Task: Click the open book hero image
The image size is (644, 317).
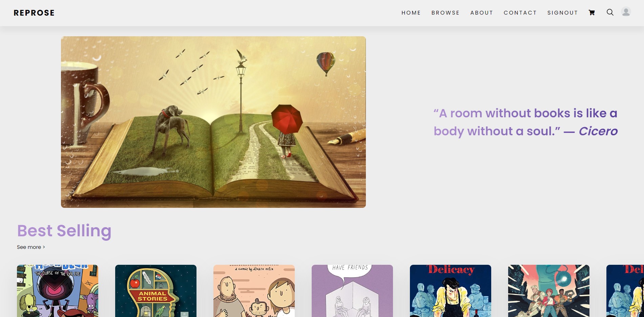Action: pos(213,122)
